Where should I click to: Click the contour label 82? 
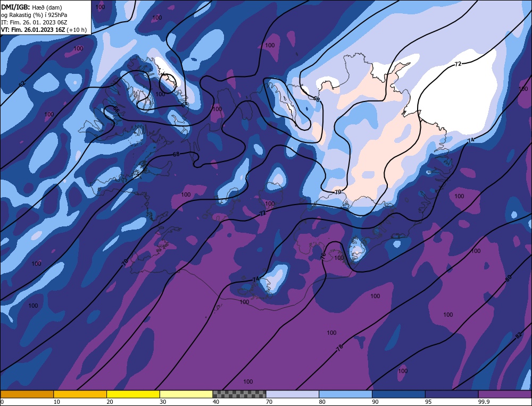[518, 335]
